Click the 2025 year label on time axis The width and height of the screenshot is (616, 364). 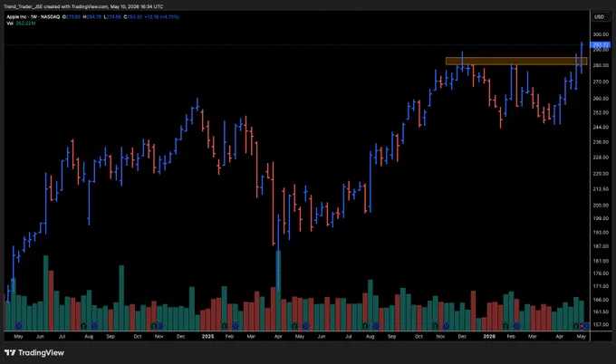[207, 337]
